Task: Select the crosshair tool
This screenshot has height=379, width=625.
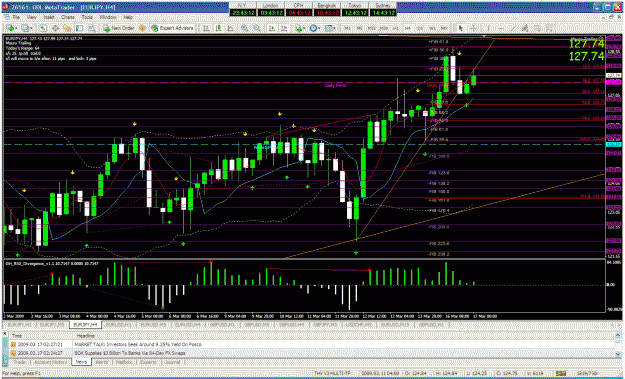Action: coord(473,28)
